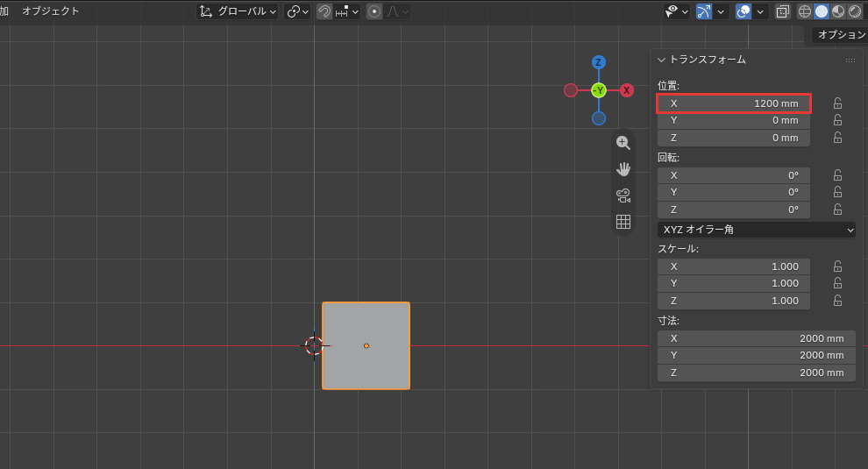The image size is (868, 469).
Task: Click the X location field showing 1200 mm
Action: 734,103
